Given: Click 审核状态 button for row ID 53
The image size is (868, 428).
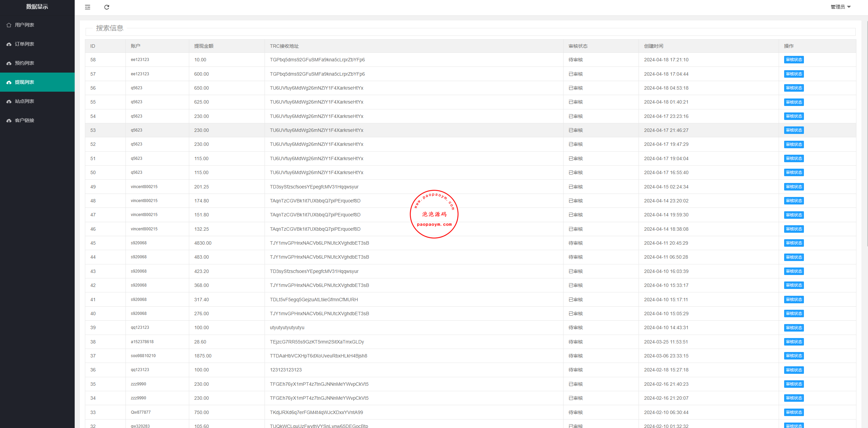Looking at the screenshot, I should [x=794, y=130].
